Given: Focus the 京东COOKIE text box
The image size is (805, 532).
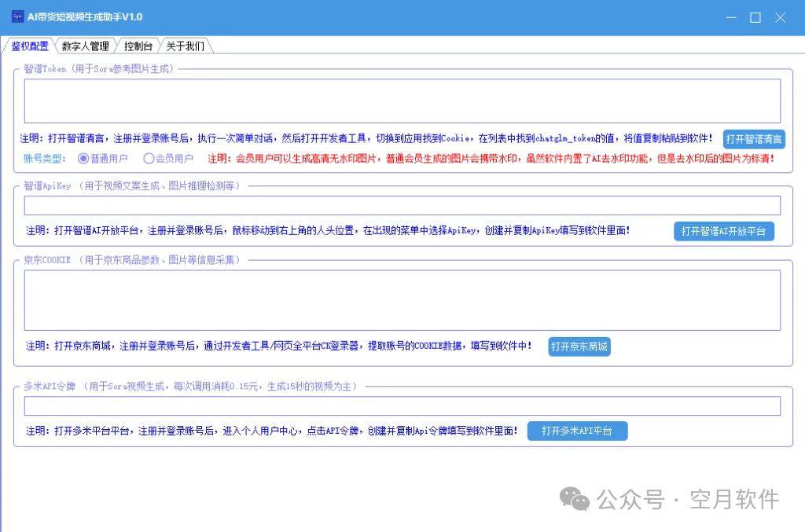Looking at the screenshot, I should [x=402, y=300].
